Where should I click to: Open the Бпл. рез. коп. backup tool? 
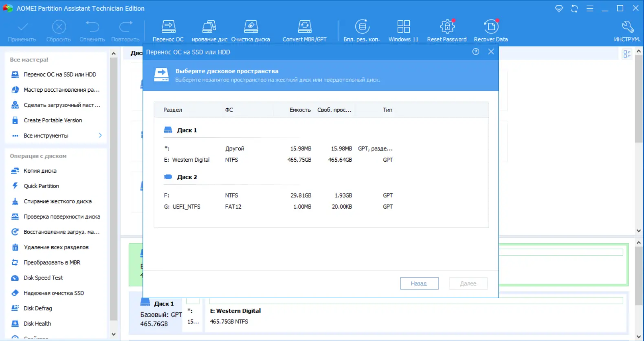point(362,31)
